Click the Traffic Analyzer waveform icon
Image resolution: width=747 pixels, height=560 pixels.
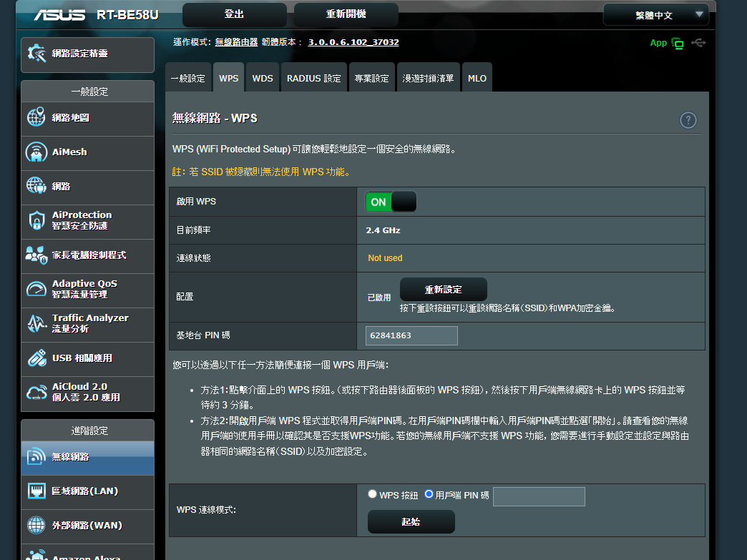[36, 323]
